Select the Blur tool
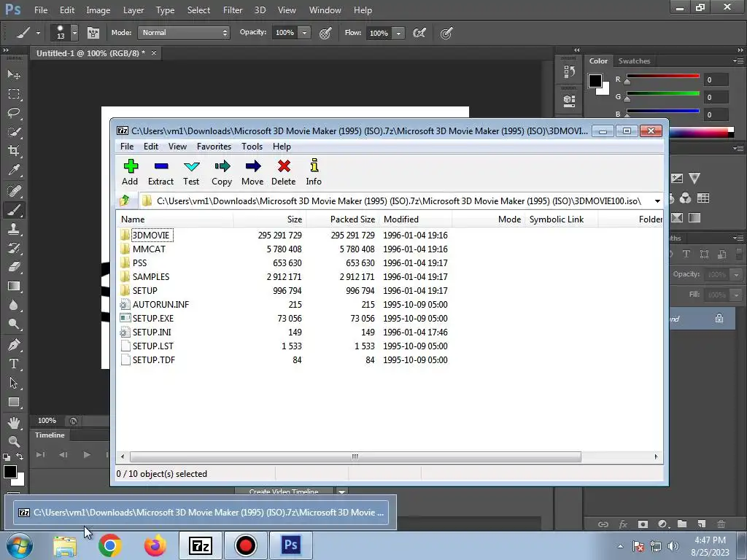This screenshot has height=560, width=747. 14,306
